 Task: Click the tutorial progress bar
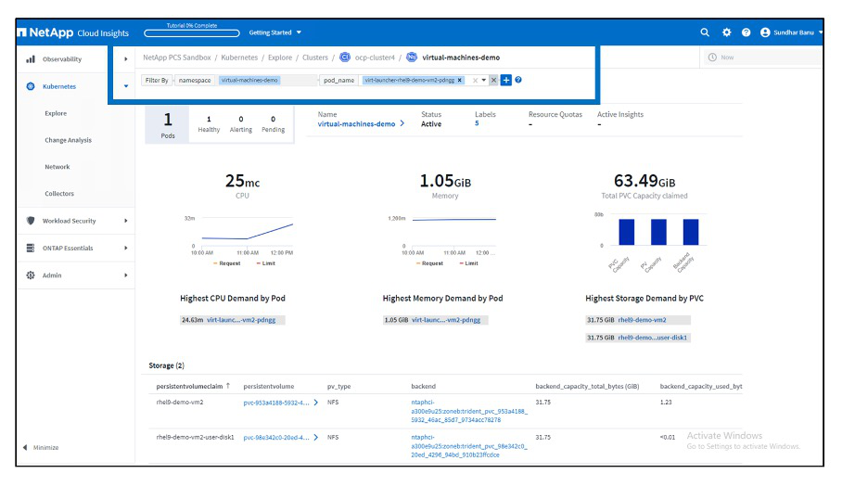[193, 32]
